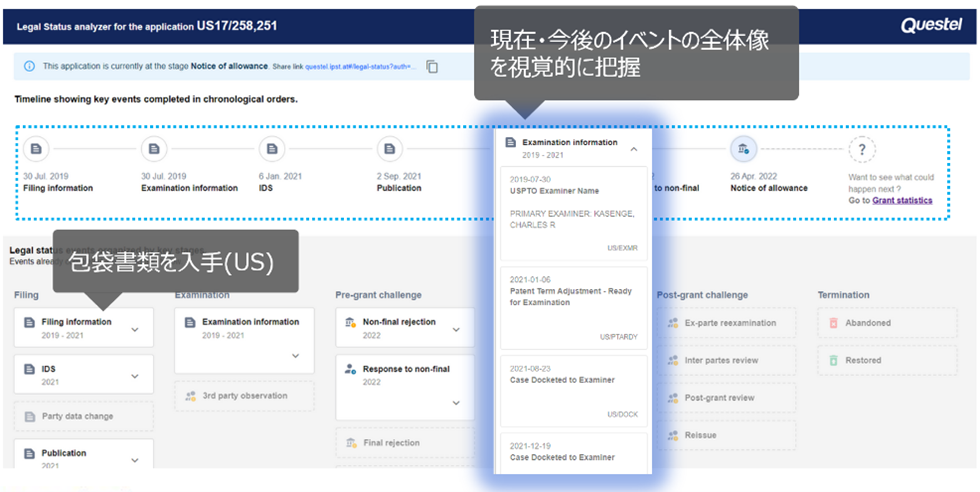980x492 pixels.
Task: Click the Ex-parte reexamination icon
Action: (672, 323)
